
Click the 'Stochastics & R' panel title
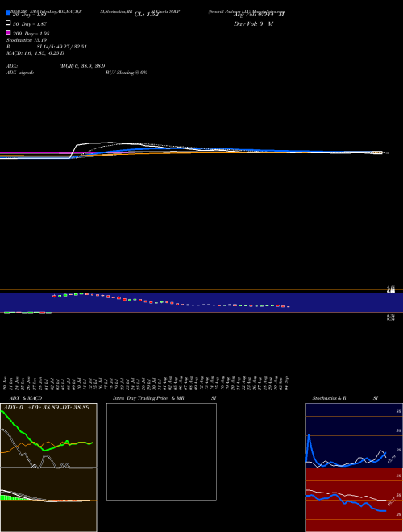tap(329, 398)
